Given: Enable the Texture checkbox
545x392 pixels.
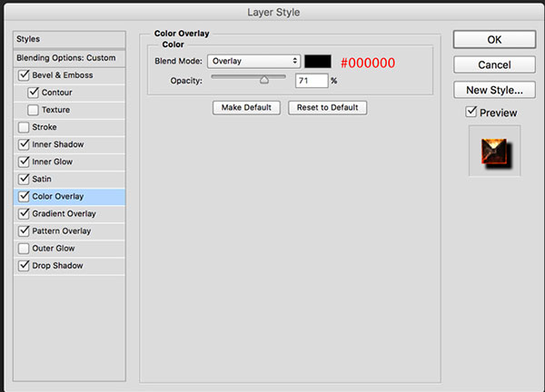Looking at the screenshot, I should tap(33, 110).
